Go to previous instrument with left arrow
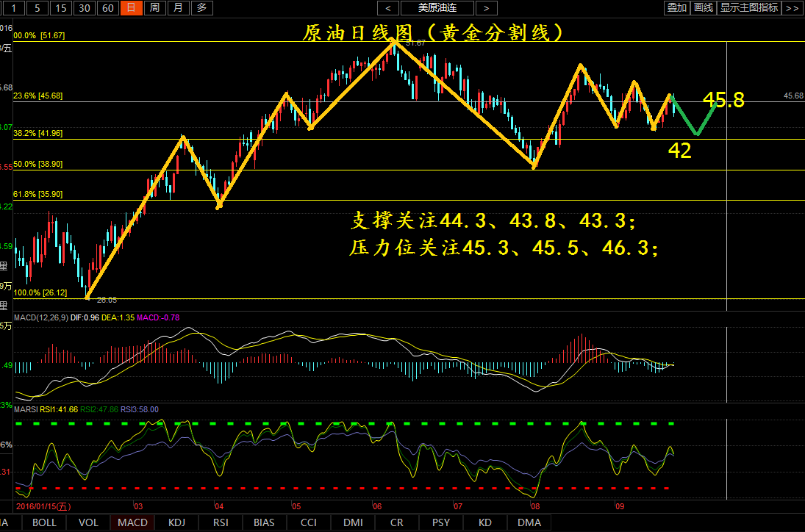The width and height of the screenshot is (805, 532). click(388, 8)
